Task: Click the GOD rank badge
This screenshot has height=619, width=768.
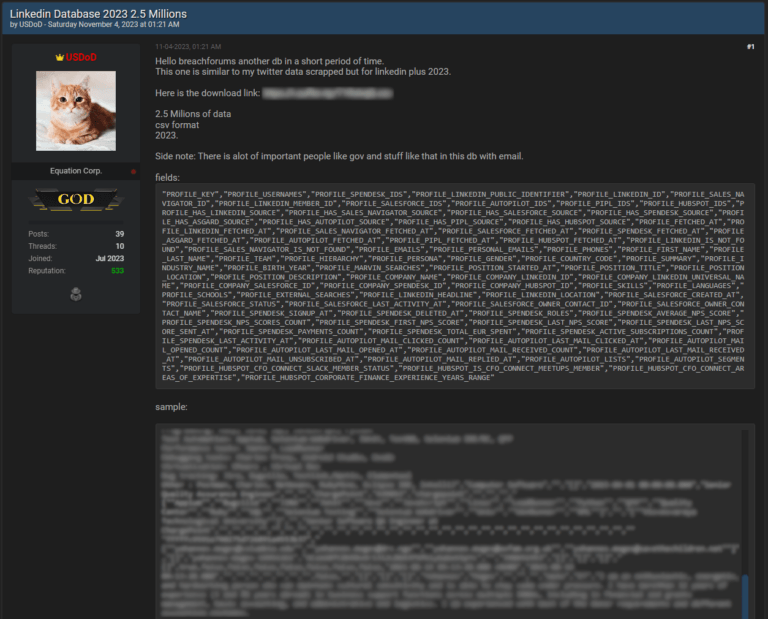Action: [76, 199]
